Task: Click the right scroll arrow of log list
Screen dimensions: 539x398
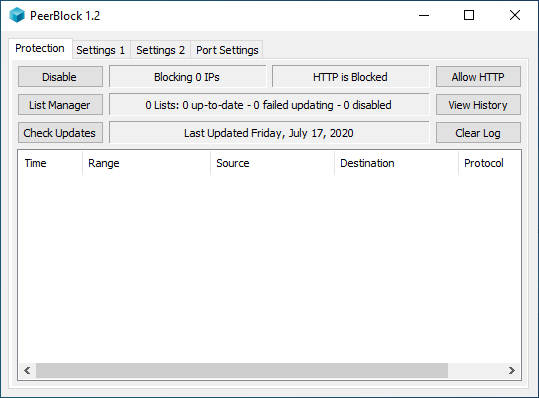Action: [512, 370]
